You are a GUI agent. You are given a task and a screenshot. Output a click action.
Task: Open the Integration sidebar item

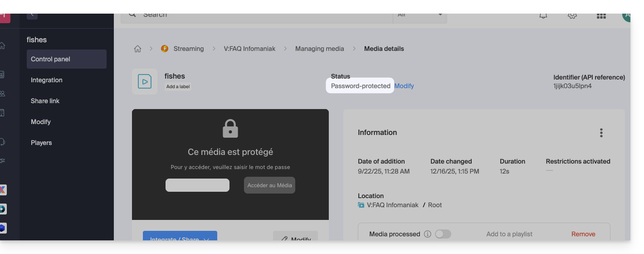tap(47, 80)
